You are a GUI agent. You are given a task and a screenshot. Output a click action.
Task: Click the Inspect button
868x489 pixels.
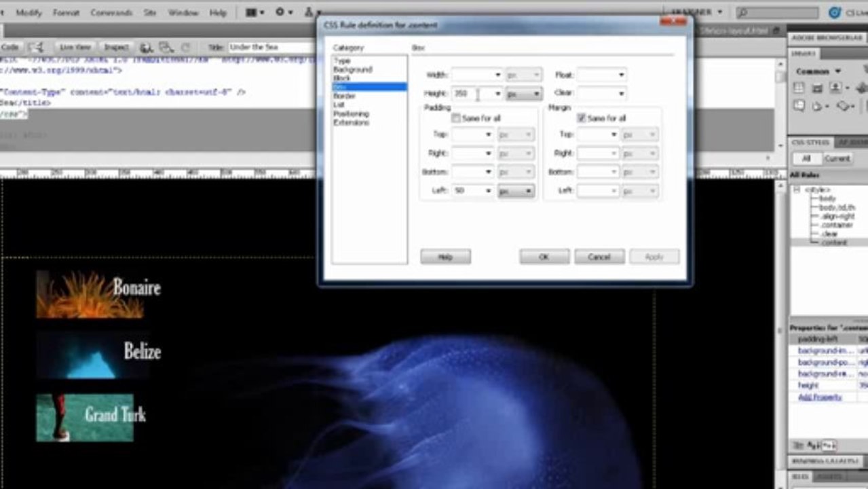pos(116,47)
